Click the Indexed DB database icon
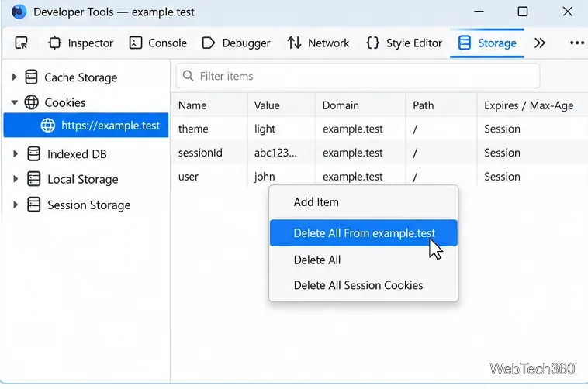The height and width of the screenshot is (389, 588). coord(34,153)
